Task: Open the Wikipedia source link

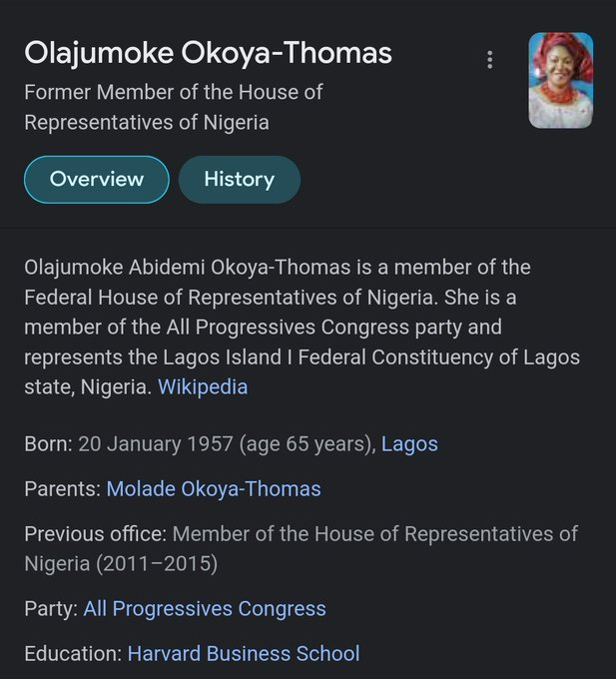Action: tap(203, 386)
